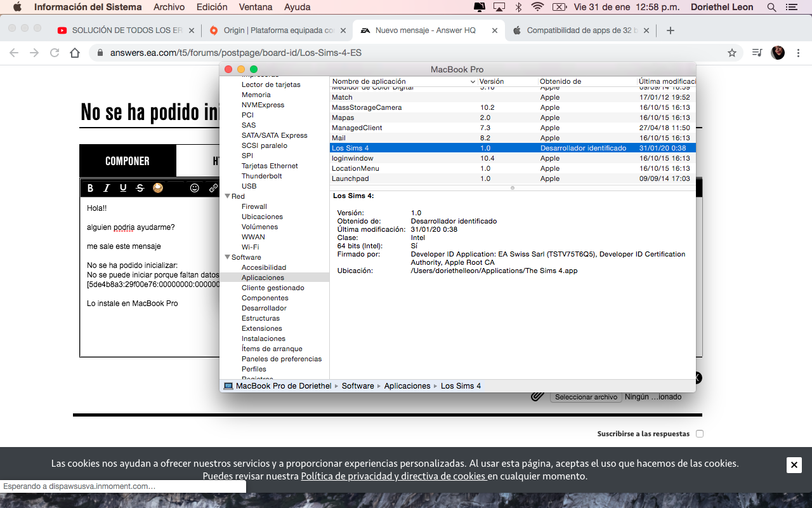Click the Obtenido de column header

pyautogui.click(x=587, y=82)
